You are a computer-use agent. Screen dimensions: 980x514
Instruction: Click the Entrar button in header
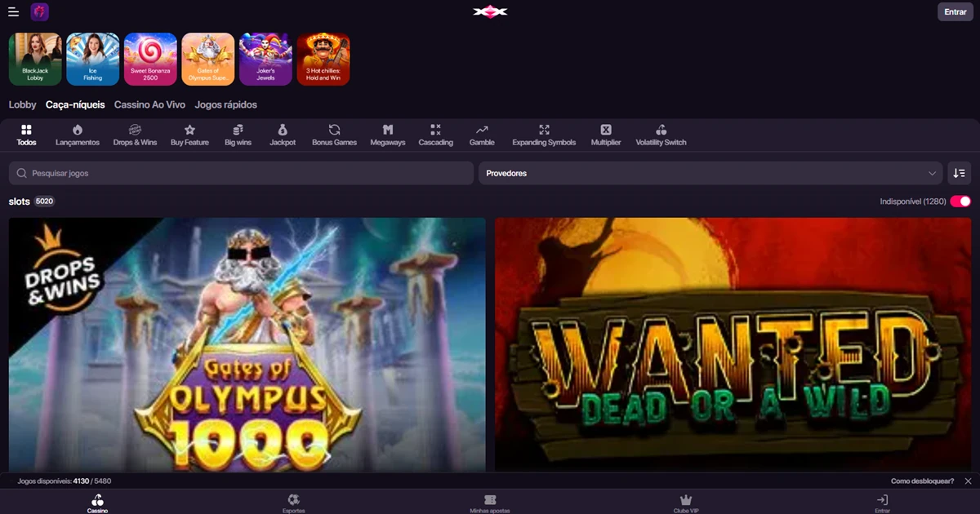point(955,12)
